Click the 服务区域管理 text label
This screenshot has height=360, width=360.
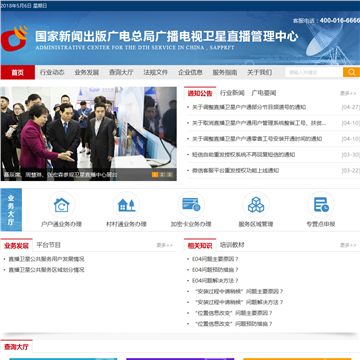256,224
